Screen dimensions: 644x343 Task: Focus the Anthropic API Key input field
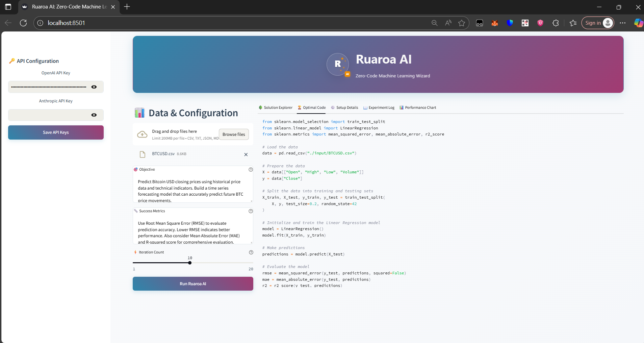point(49,115)
